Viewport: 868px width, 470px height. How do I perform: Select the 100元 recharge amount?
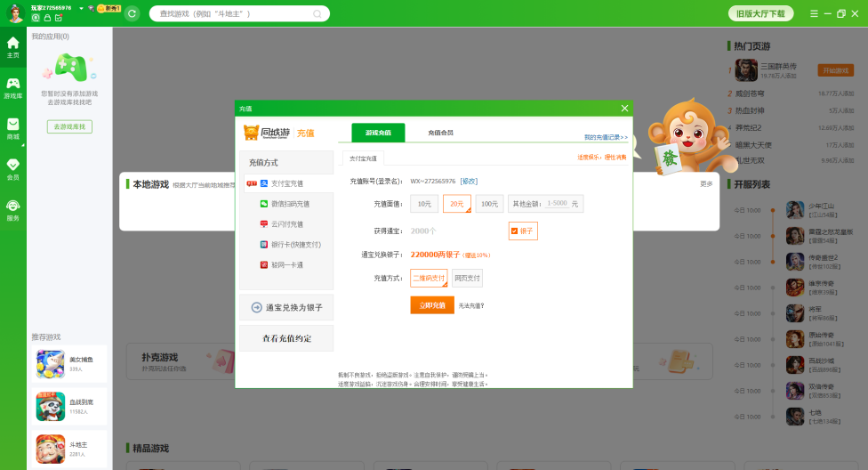point(489,204)
